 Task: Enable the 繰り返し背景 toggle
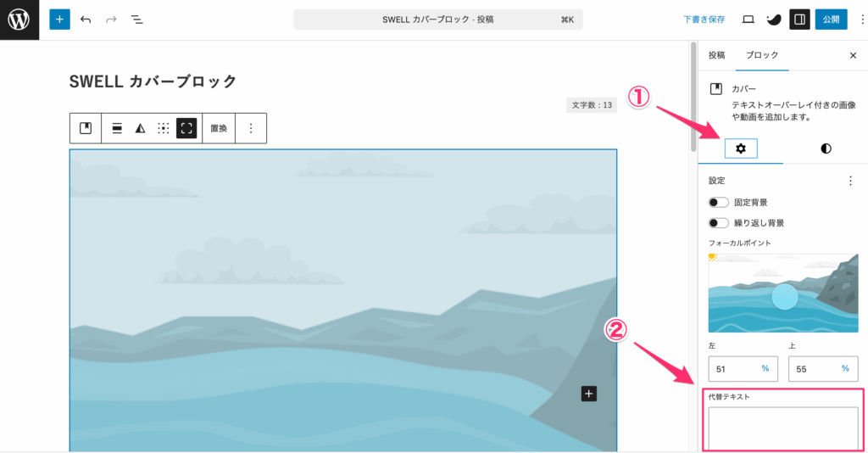pyautogui.click(x=719, y=223)
